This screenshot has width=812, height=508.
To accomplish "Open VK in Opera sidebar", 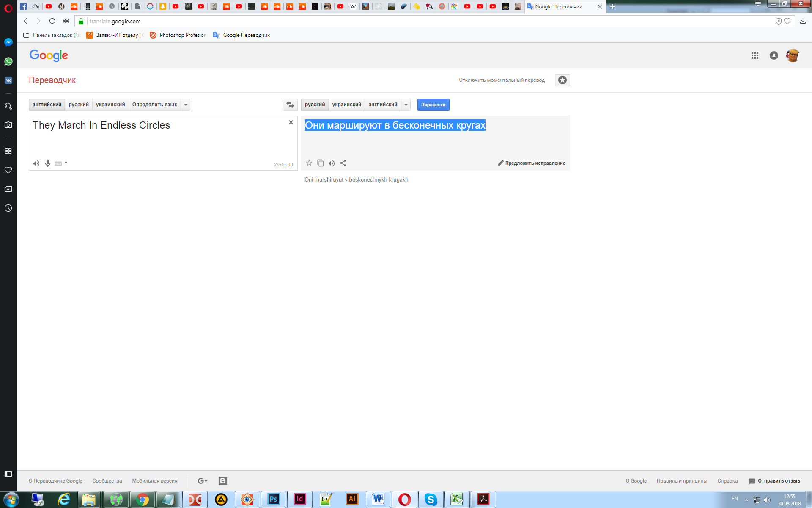I will (x=8, y=80).
